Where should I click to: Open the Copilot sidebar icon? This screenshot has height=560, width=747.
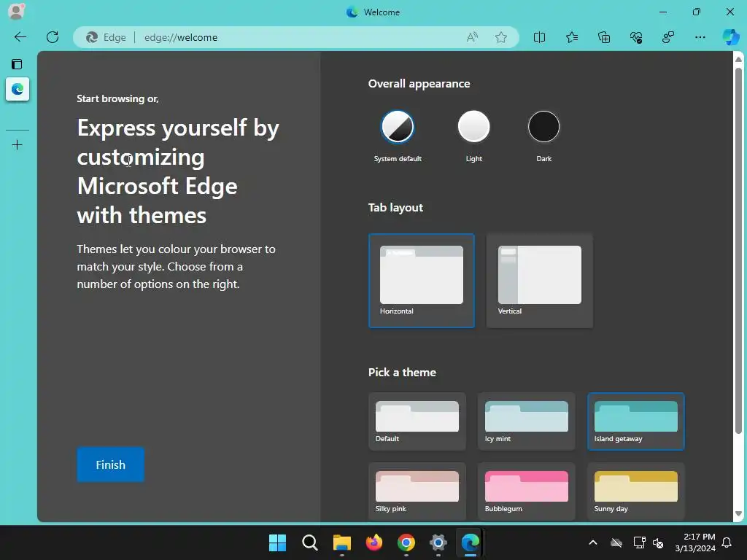coord(731,37)
